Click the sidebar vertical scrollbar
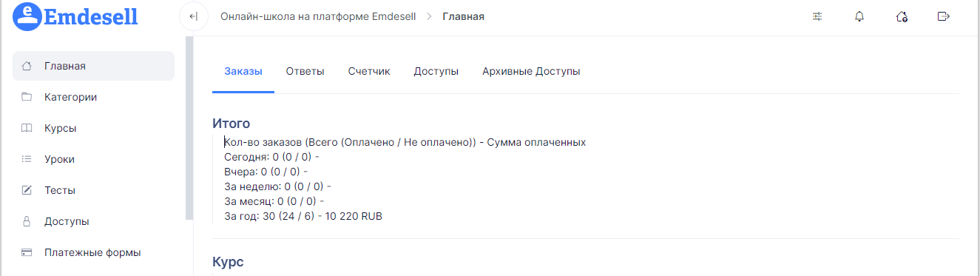Viewport: 980px width, 276px height. pos(189,127)
